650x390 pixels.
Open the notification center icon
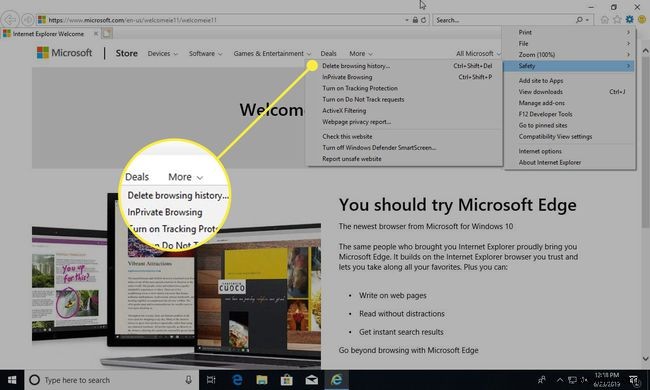(634, 380)
